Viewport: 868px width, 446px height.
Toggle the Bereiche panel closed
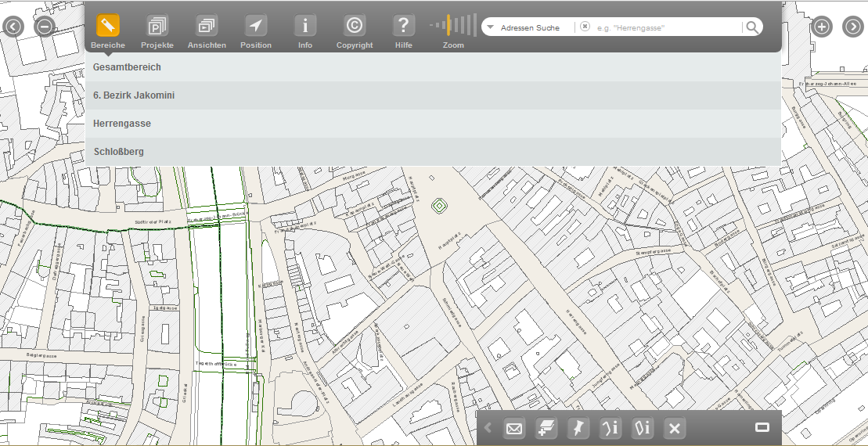pyautogui.click(x=108, y=27)
